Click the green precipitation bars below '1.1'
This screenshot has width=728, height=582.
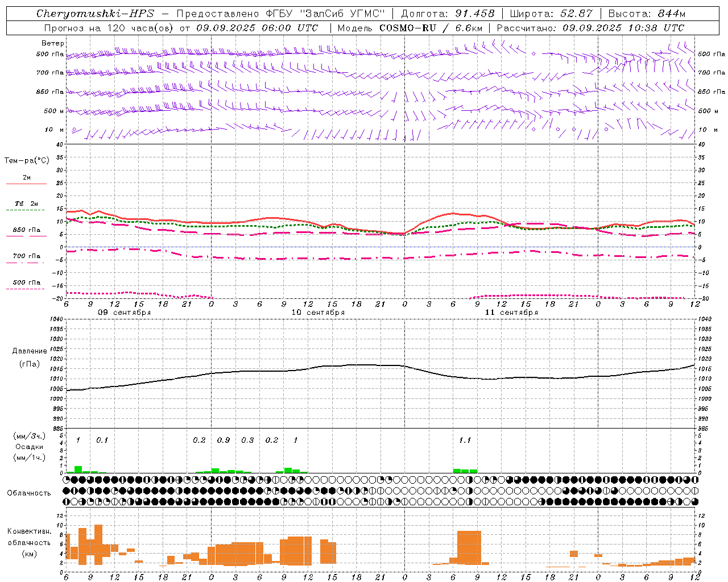465,471
